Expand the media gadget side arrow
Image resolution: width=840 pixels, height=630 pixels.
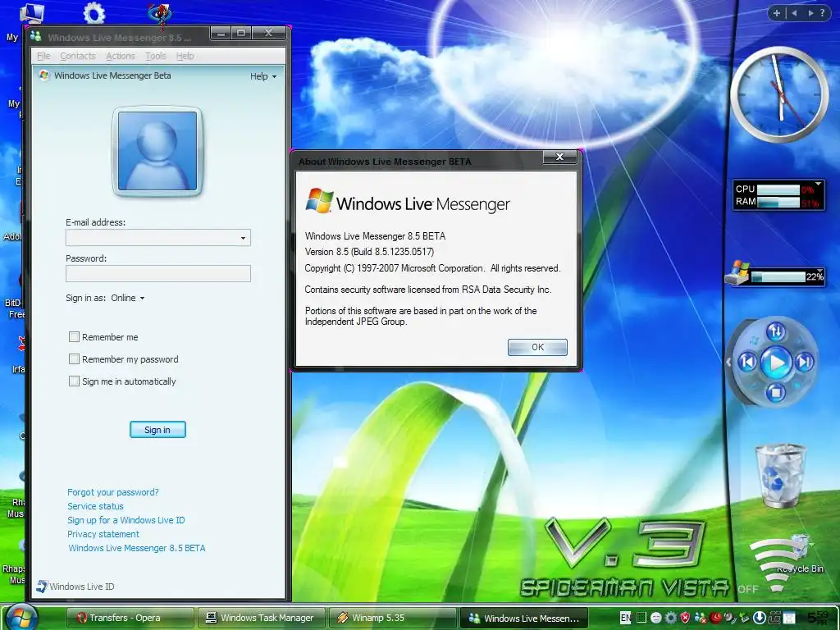pyautogui.click(x=728, y=363)
